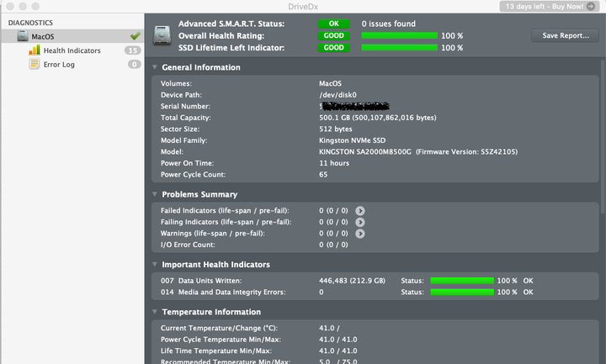Click the DIAGNOSTICS sidebar header
This screenshot has width=606, height=364.
pyautogui.click(x=30, y=23)
